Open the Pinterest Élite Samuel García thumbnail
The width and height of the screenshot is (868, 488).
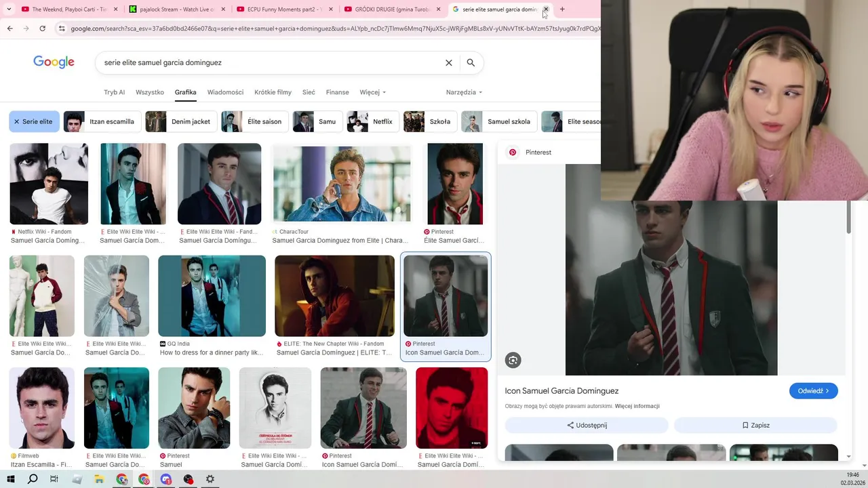[455, 184]
